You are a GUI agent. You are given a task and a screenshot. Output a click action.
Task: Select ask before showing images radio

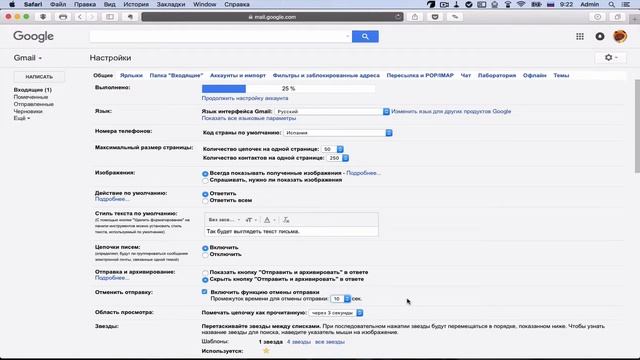point(205,180)
